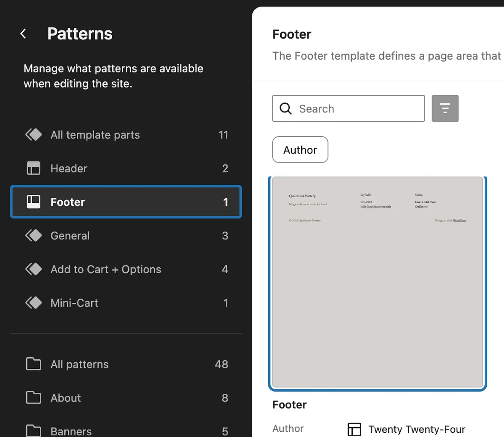Viewport: 504px width, 437px height.
Task: Click the count 11 for All template parts
Action: (x=223, y=135)
